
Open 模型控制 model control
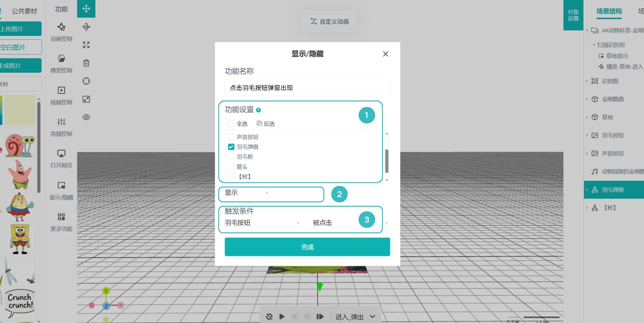tap(61, 64)
